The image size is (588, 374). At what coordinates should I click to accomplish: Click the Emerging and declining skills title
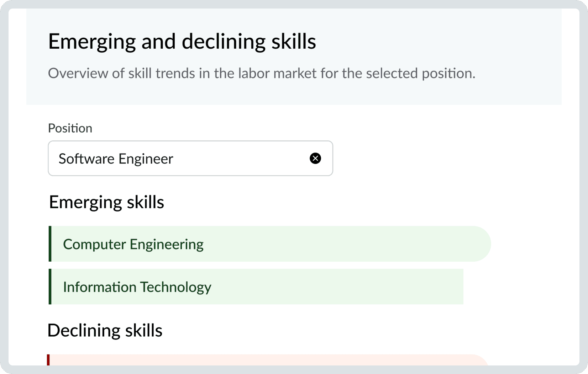pos(182,41)
